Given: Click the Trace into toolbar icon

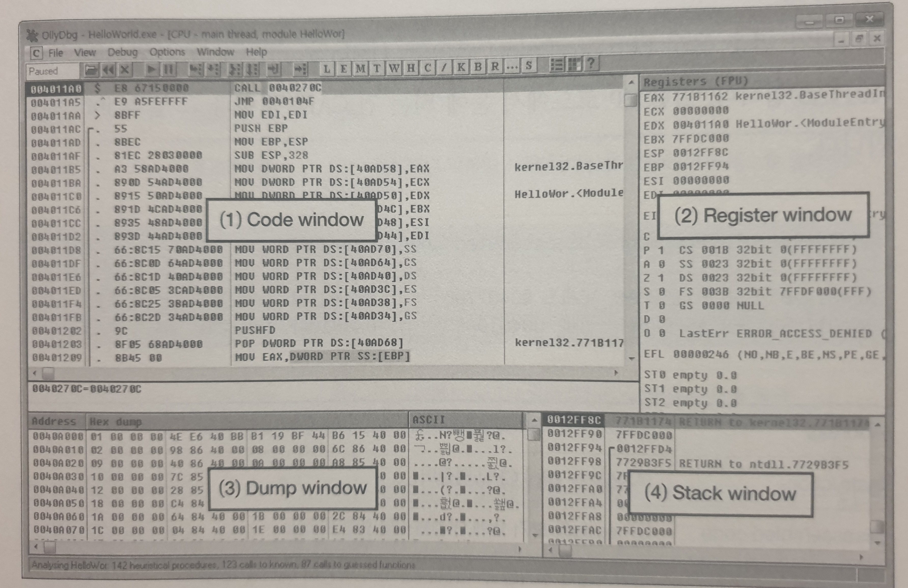Looking at the screenshot, I should pos(235,69).
